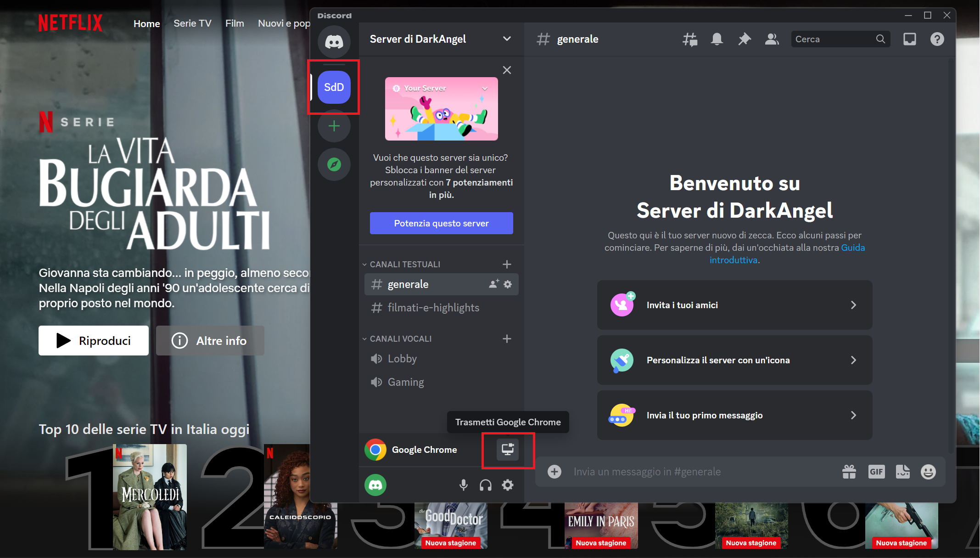Image resolution: width=980 pixels, height=558 pixels.
Task: Select the Film menu item on Netflix
Action: tap(235, 23)
